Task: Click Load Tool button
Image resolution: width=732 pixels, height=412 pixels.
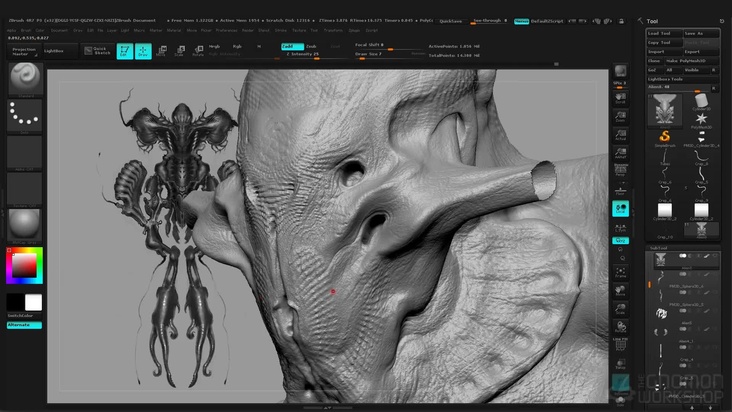Action: [664, 33]
